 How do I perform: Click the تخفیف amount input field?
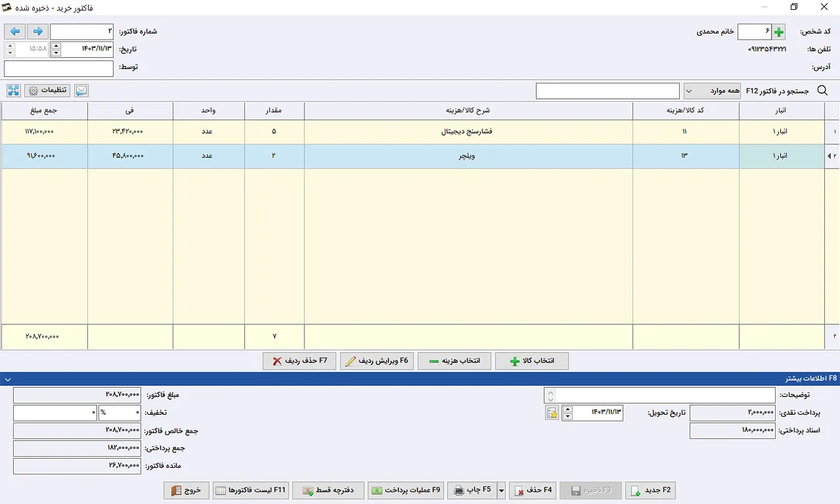(x=55, y=413)
